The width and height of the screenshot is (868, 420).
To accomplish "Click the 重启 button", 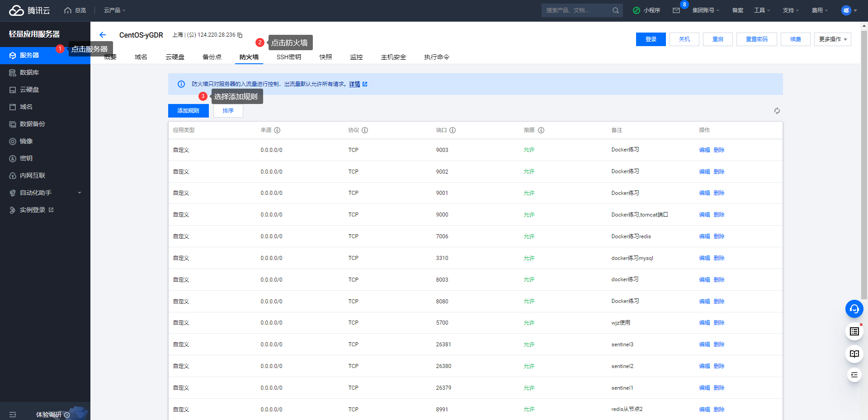I will coord(718,39).
